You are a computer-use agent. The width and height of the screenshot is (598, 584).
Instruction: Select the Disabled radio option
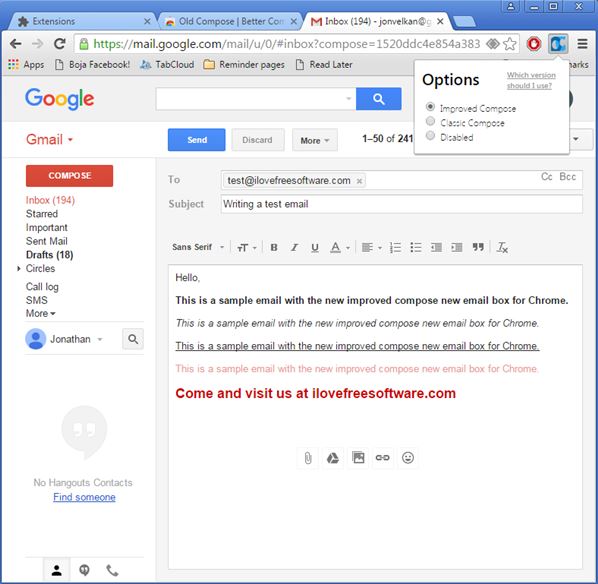click(430, 136)
